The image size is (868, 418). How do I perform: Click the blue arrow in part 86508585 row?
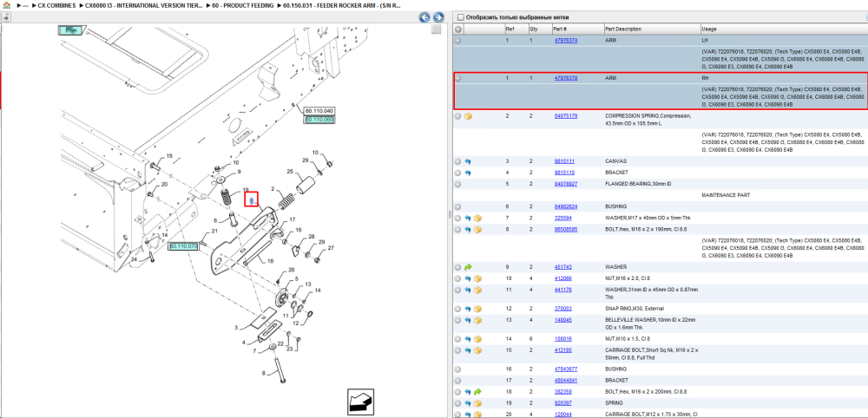click(469, 229)
